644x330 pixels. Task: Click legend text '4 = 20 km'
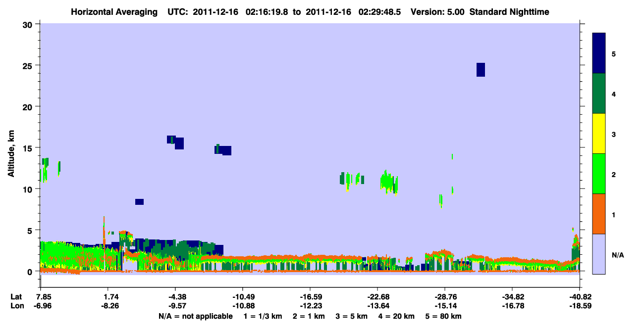coord(397,316)
